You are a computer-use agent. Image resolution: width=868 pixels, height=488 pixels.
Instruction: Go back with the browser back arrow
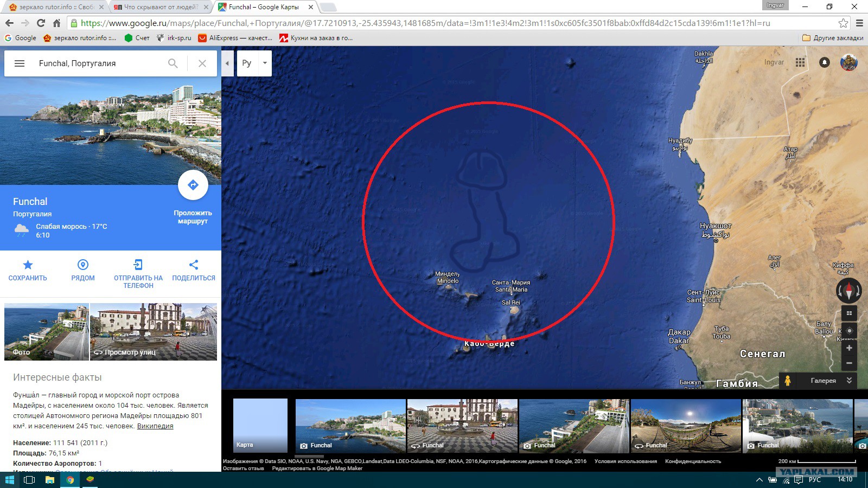[x=9, y=23]
